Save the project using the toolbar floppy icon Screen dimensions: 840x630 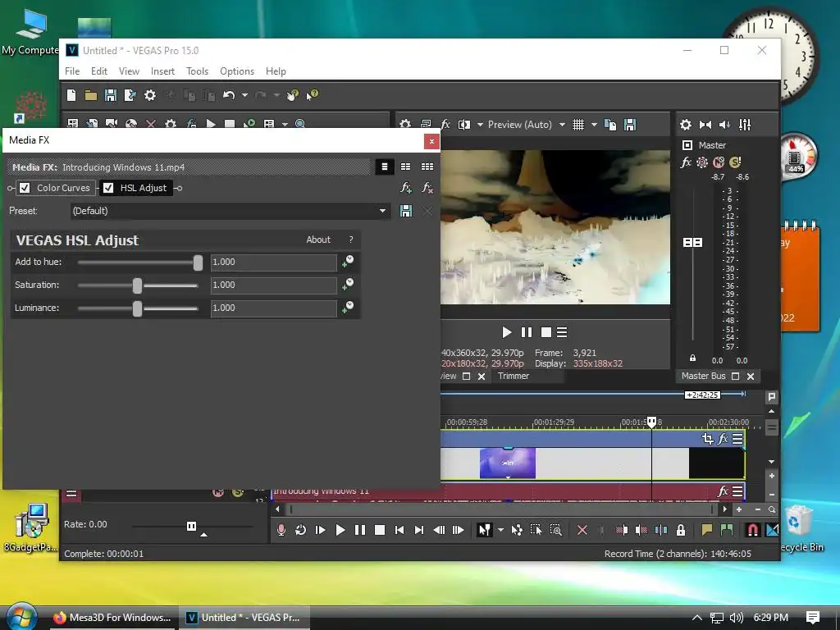(x=111, y=95)
